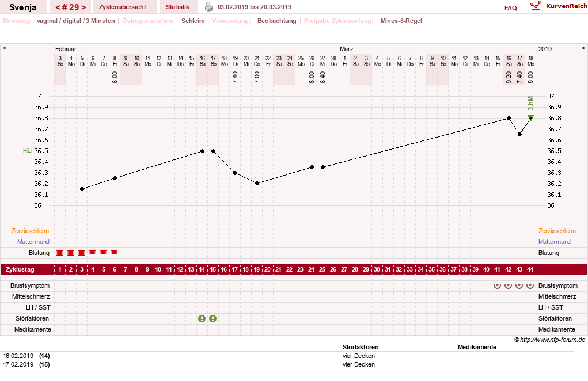Collapse chart using top-right < arrow
The width and height of the screenshot is (588, 381).
583,48
